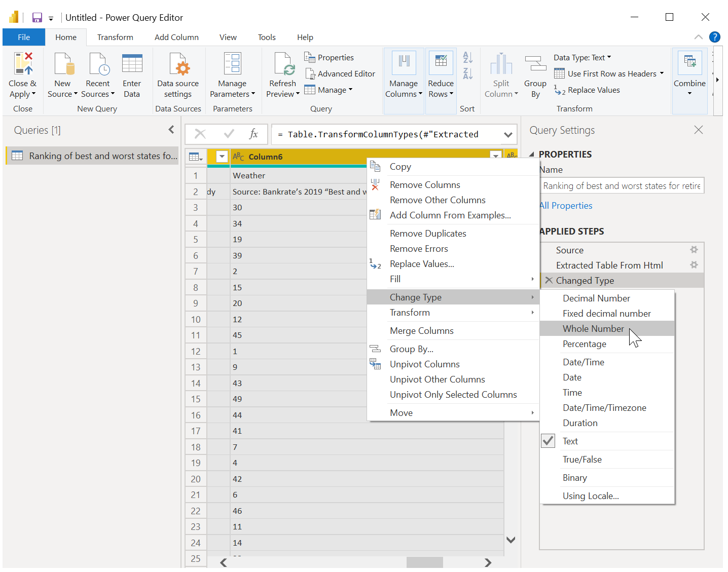728x572 pixels.
Task: Delete the Changed Type step (X icon)
Action: coord(549,280)
